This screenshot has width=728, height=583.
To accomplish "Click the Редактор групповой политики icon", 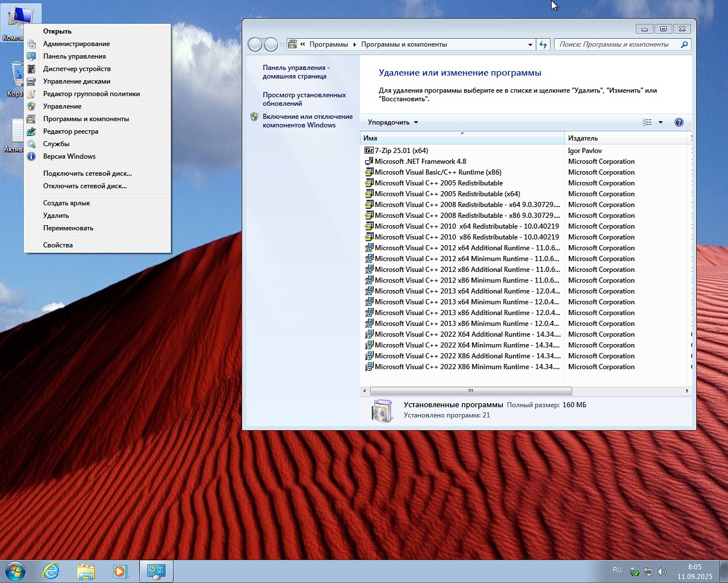I will point(31,94).
